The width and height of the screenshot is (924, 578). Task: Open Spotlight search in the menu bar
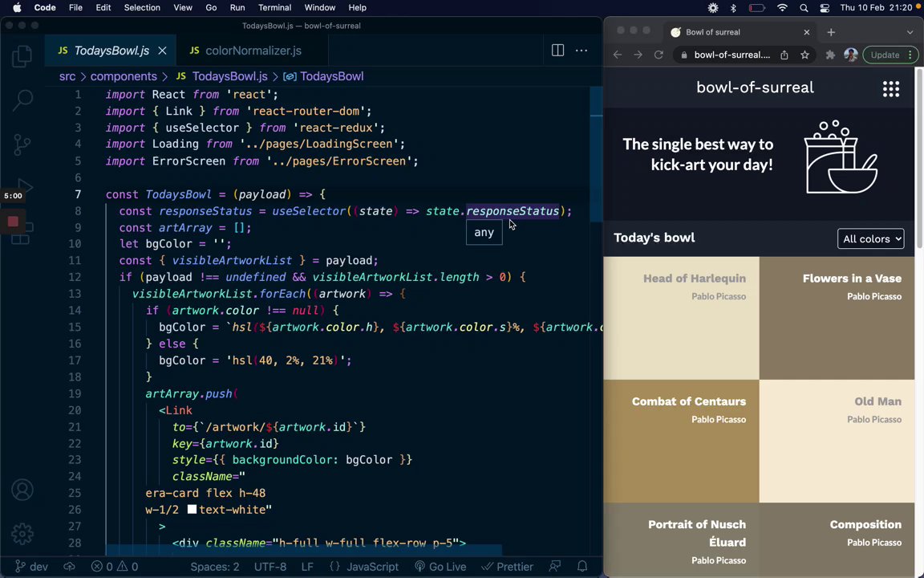pyautogui.click(x=804, y=8)
